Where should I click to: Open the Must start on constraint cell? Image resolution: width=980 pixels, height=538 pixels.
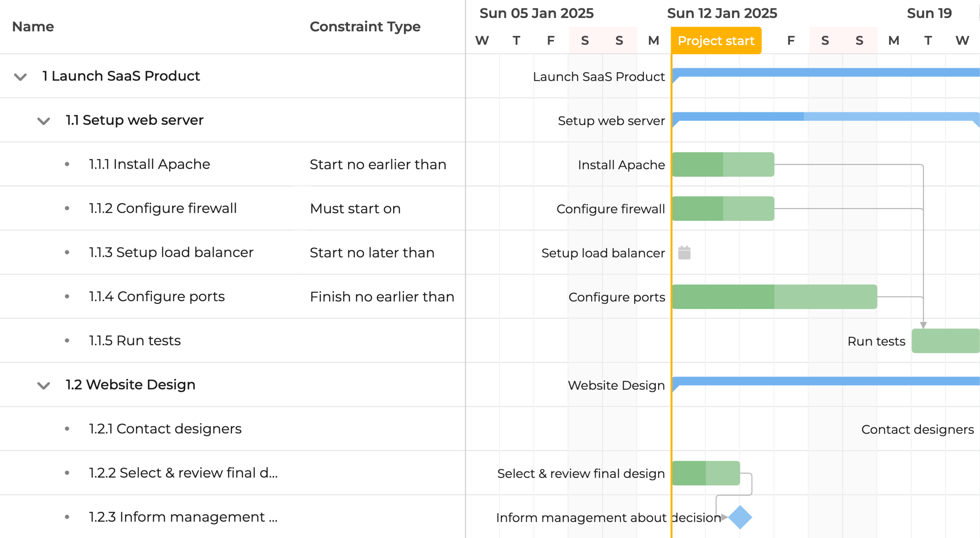coord(355,209)
